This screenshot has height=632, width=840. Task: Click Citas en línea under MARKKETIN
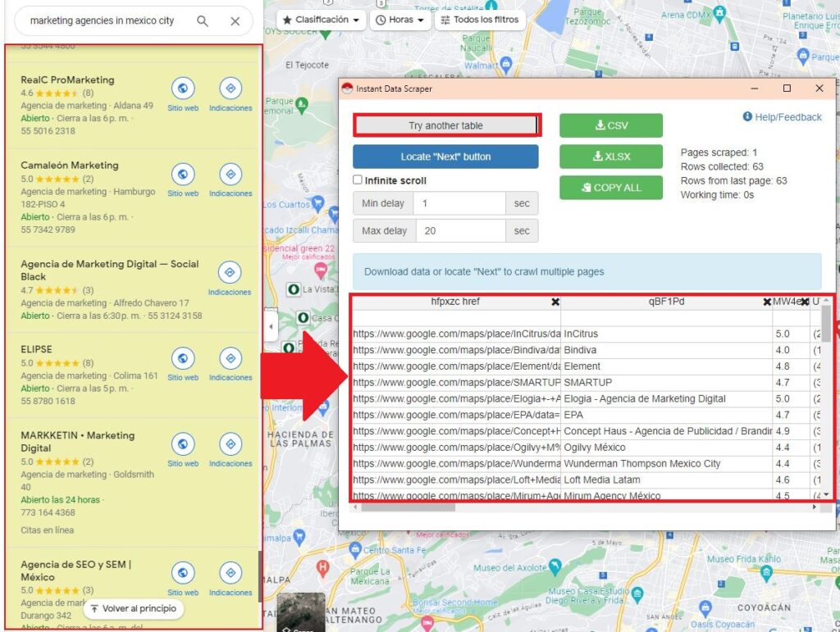coord(47,530)
